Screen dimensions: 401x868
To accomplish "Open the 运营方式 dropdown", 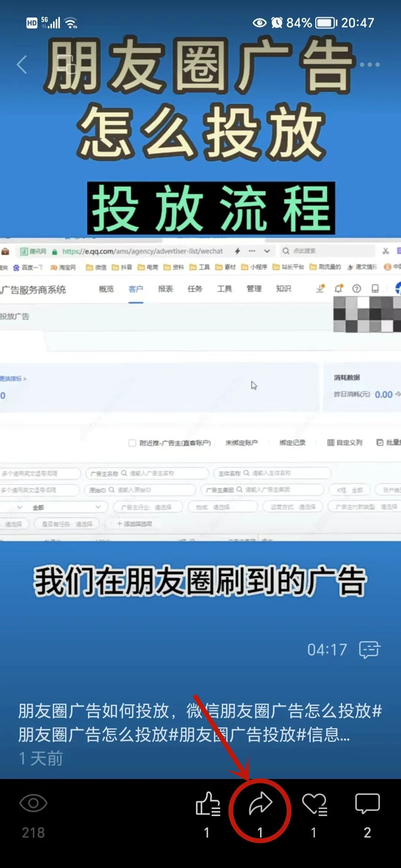I will (x=293, y=507).
